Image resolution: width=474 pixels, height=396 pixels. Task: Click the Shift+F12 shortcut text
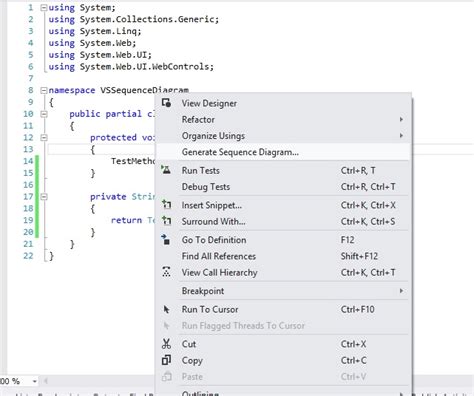pos(359,256)
